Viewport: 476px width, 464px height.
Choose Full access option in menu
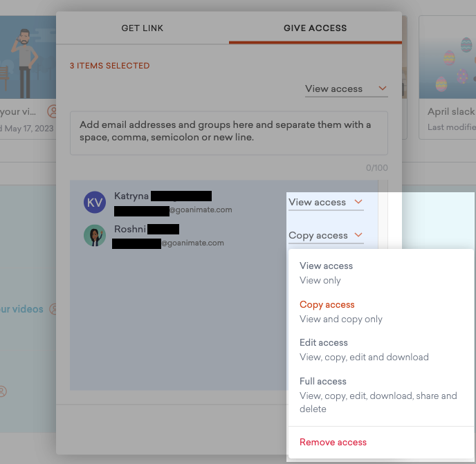tap(381, 395)
